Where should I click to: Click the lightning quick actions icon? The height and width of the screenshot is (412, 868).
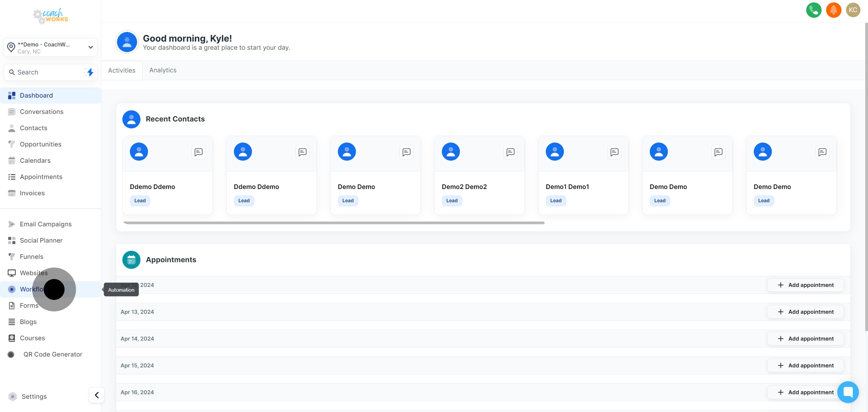pyautogui.click(x=90, y=72)
